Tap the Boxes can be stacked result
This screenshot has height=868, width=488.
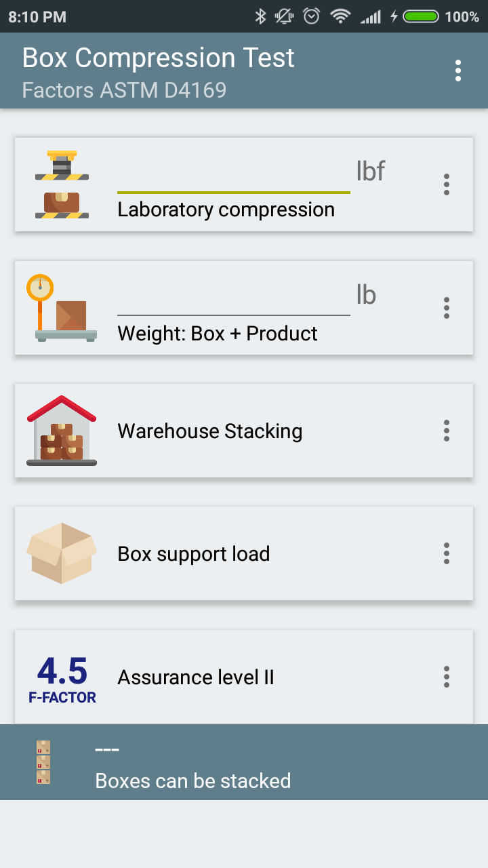pos(193,781)
